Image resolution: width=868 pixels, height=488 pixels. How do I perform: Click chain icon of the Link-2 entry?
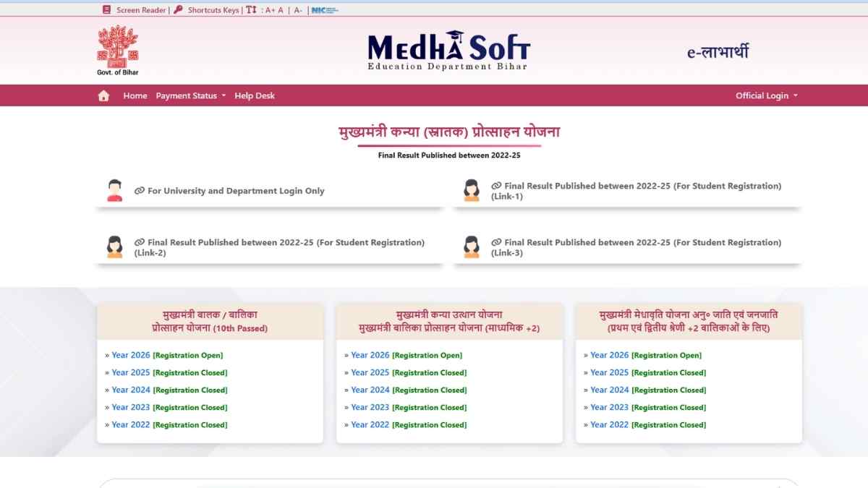pyautogui.click(x=140, y=242)
